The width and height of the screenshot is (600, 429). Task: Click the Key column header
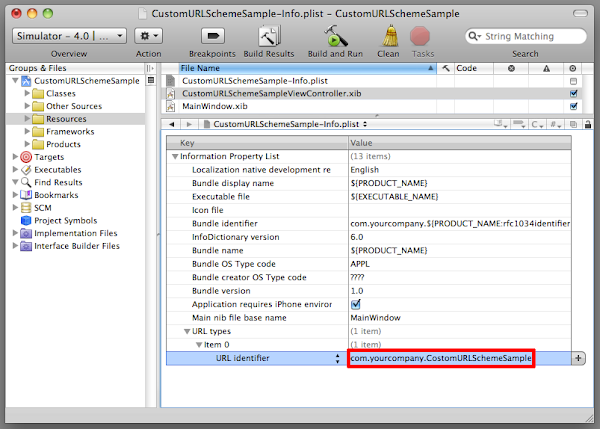[x=258, y=143]
